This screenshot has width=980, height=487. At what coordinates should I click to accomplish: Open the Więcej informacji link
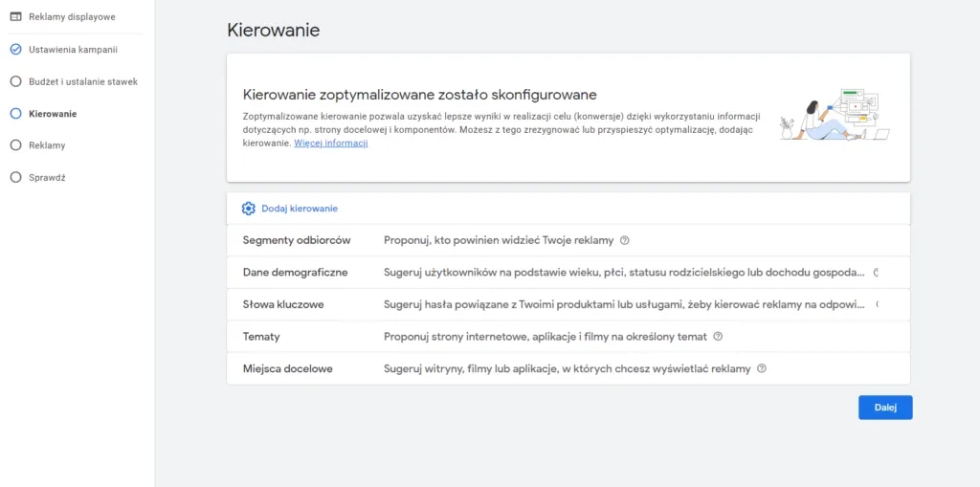click(330, 144)
